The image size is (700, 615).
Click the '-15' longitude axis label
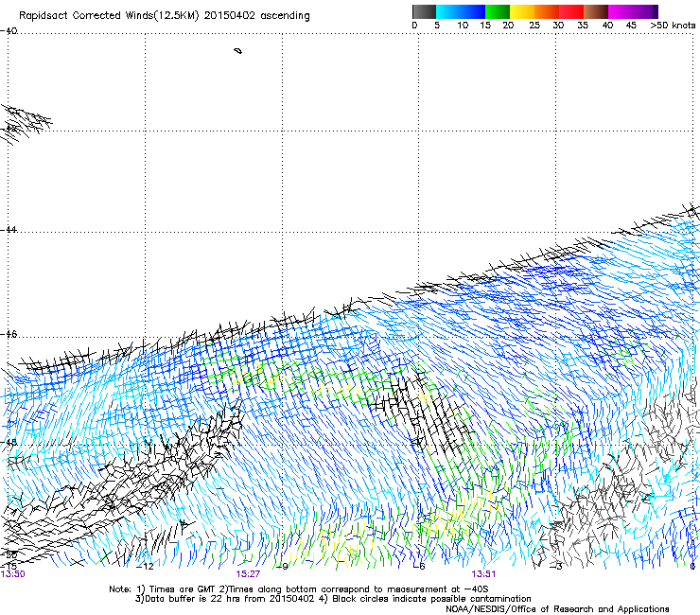8,567
